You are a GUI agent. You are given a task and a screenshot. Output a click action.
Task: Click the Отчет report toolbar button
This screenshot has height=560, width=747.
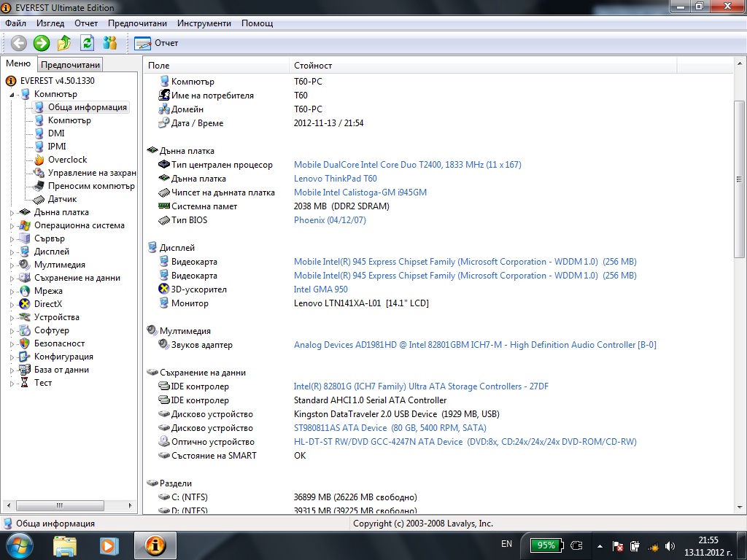tap(156, 43)
